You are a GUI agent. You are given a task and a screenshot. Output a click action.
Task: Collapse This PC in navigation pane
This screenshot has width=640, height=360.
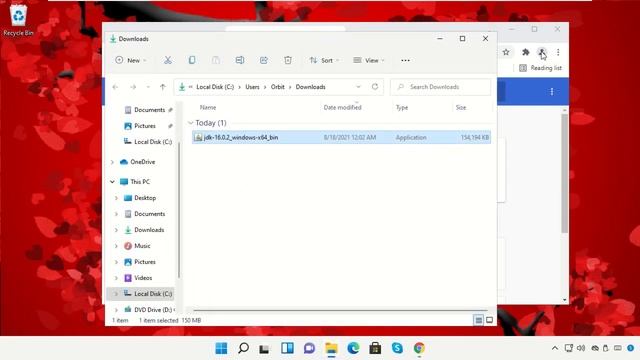[x=112, y=182]
